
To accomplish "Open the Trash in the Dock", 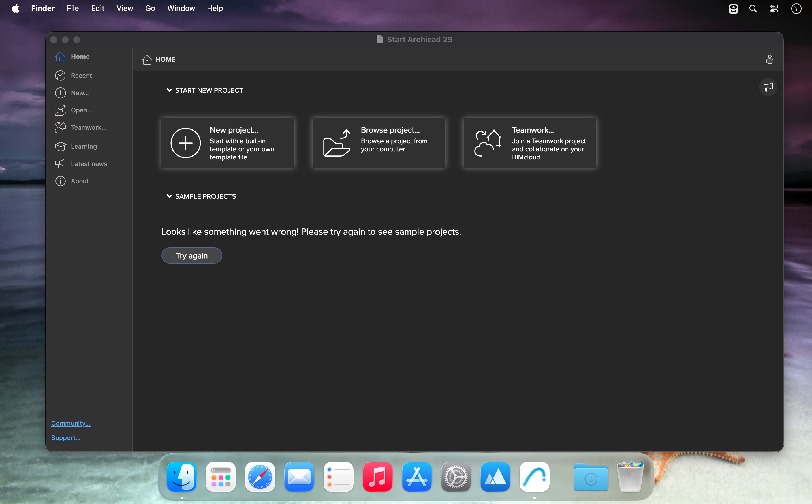I will point(630,477).
